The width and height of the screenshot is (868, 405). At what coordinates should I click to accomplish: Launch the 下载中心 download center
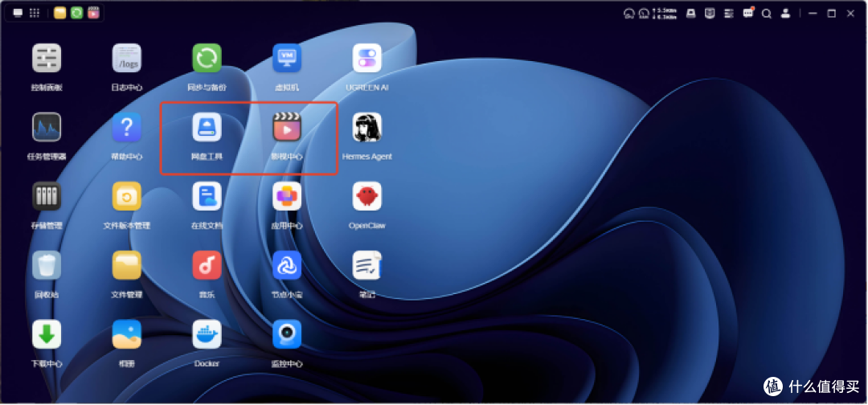pos(47,335)
